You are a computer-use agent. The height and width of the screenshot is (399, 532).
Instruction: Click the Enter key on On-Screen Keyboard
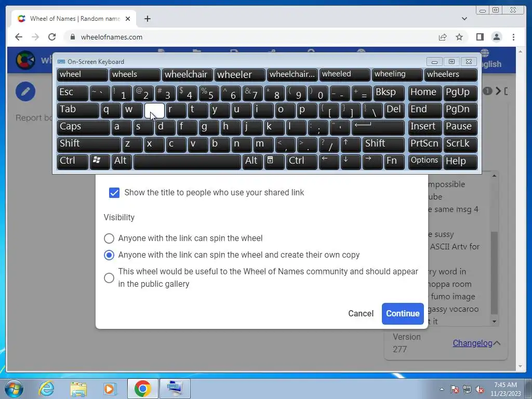point(378,128)
